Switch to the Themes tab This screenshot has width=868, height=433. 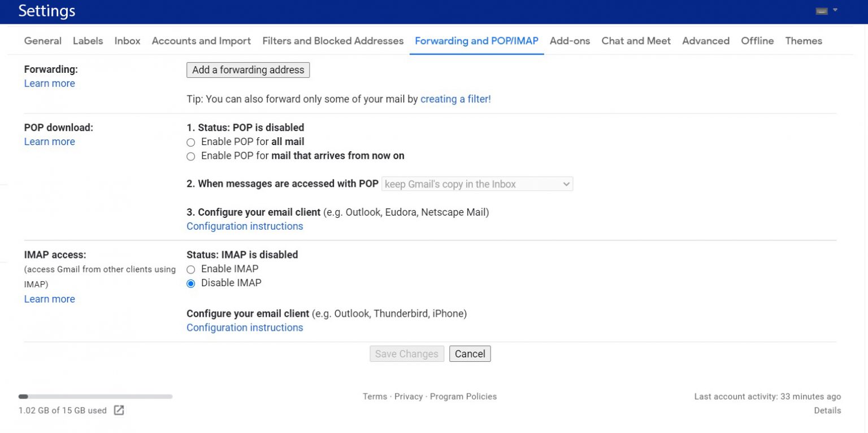(x=804, y=41)
